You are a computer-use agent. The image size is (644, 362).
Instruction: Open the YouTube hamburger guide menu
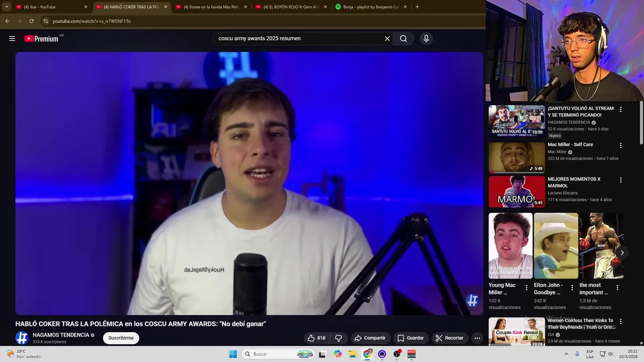(12, 39)
